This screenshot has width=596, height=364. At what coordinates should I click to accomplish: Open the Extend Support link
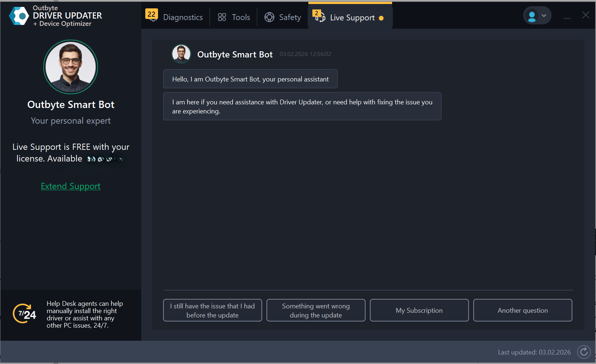point(71,186)
